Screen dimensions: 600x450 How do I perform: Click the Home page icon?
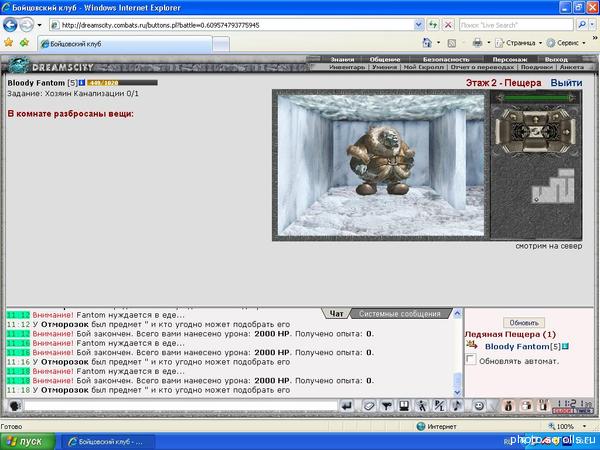[x=427, y=42]
